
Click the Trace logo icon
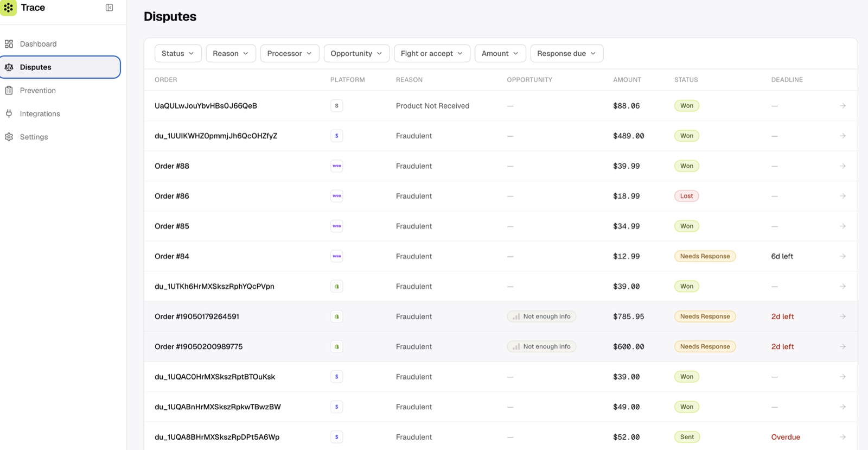coord(8,8)
